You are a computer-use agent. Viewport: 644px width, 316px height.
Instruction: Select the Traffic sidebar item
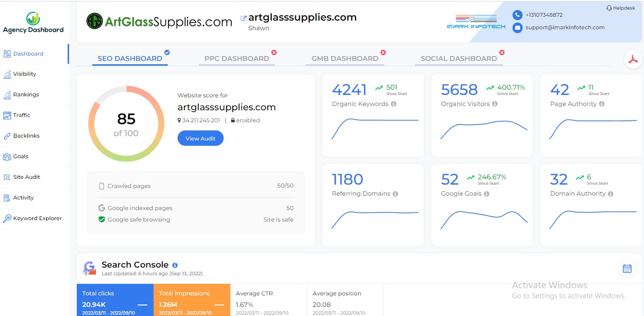22,115
